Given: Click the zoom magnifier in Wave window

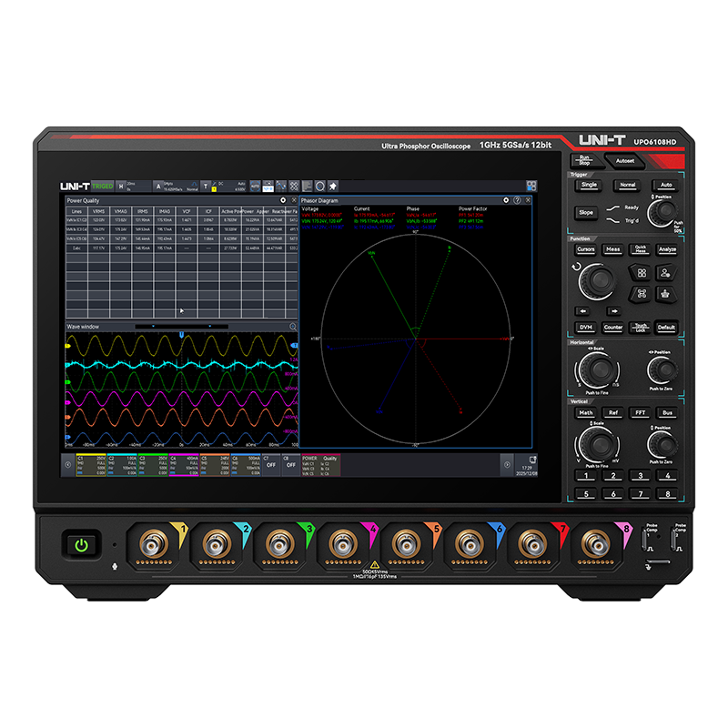Looking at the screenshot, I should coord(293,327).
